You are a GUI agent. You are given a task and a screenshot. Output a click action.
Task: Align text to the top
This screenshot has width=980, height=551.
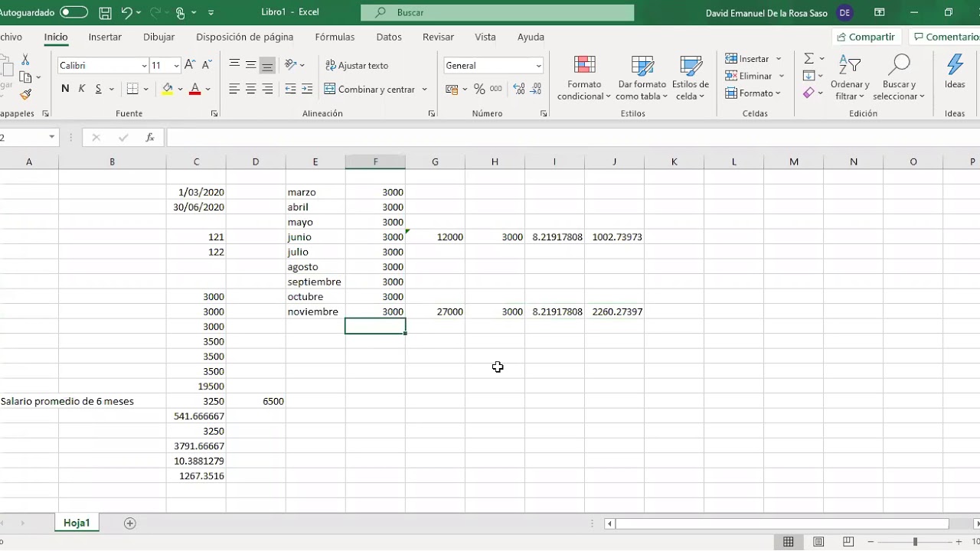click(x=234, y=65)
